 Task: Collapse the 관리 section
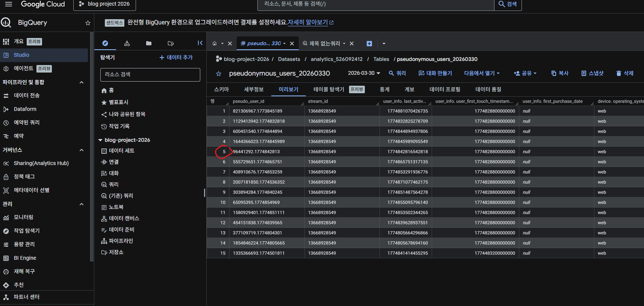click(82, 204)
